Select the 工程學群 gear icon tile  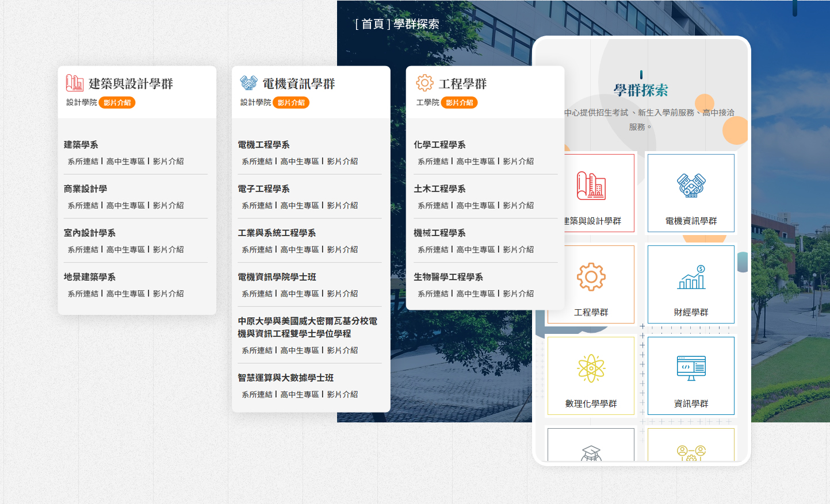coord(590,284)
